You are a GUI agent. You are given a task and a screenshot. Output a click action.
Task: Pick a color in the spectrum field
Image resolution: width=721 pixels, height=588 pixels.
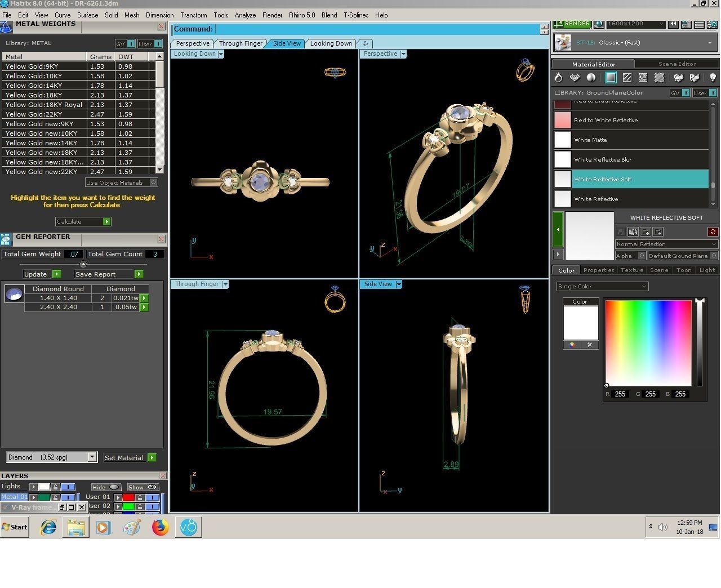click(648, 343)
